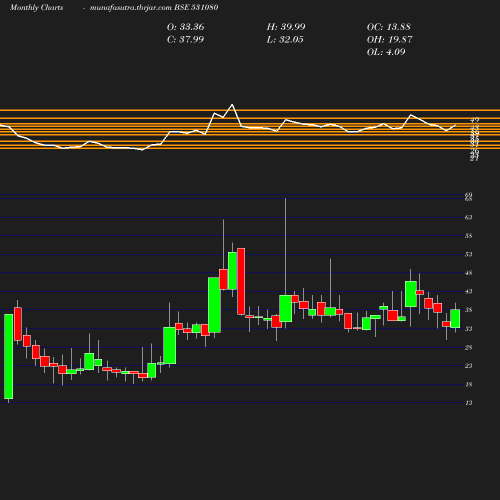Select the low value L: 32.05

[x=285, y=40]
